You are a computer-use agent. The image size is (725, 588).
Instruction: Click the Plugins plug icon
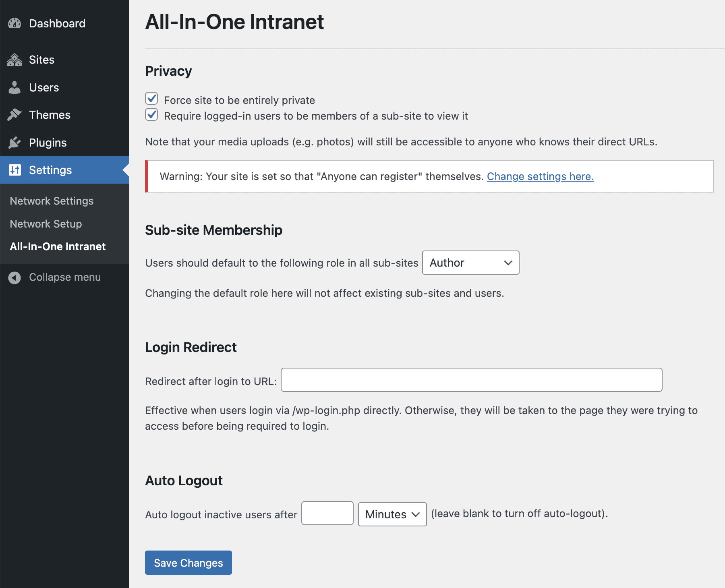click(14, 143)
